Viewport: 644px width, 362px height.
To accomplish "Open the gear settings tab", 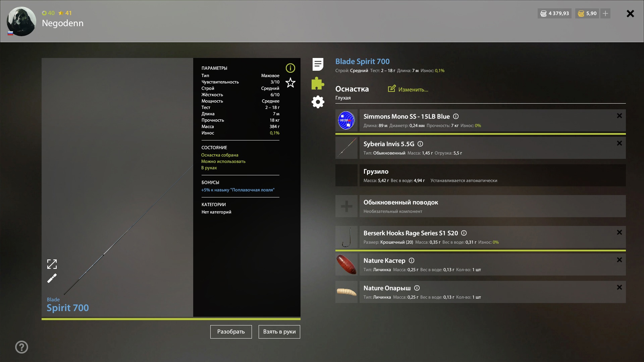I will (318, 102).
